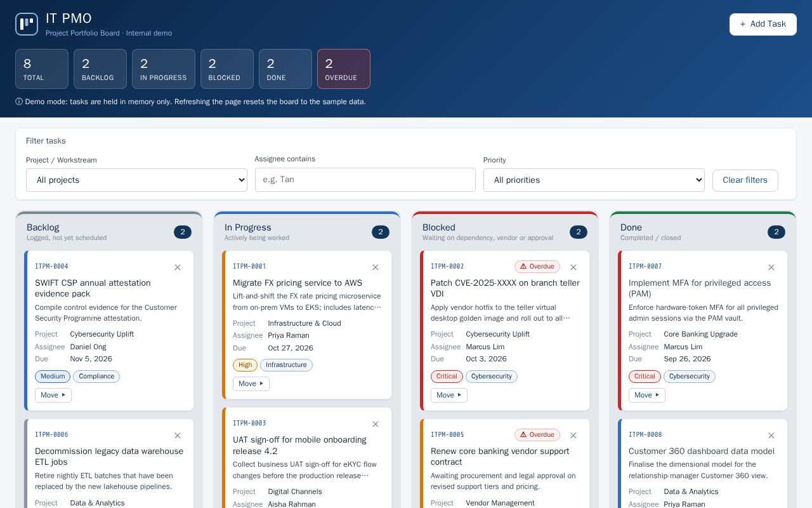The height and width of the screenshot is (508, 812).
Task: Click the ITPM-0003 task ID
Action: [x=249, y=424]
